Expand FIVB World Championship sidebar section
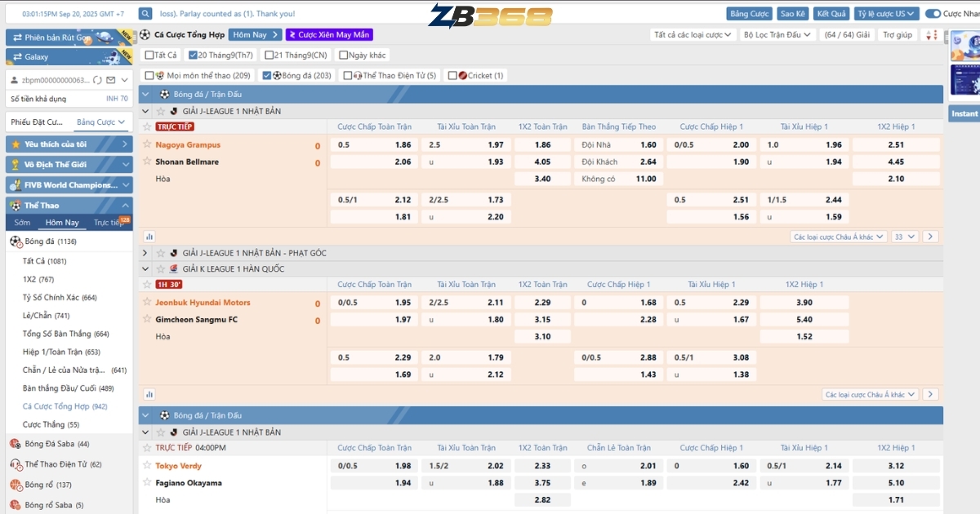 (69, 184)
